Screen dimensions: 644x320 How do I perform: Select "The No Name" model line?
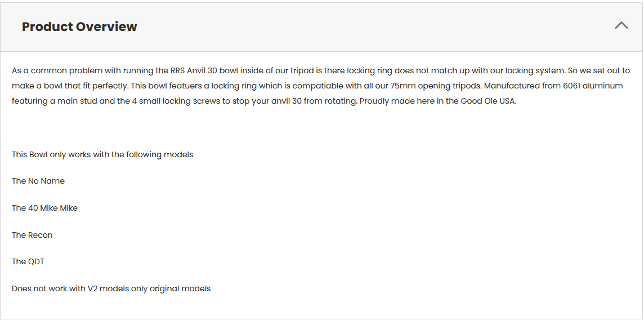tap(38, 181)
